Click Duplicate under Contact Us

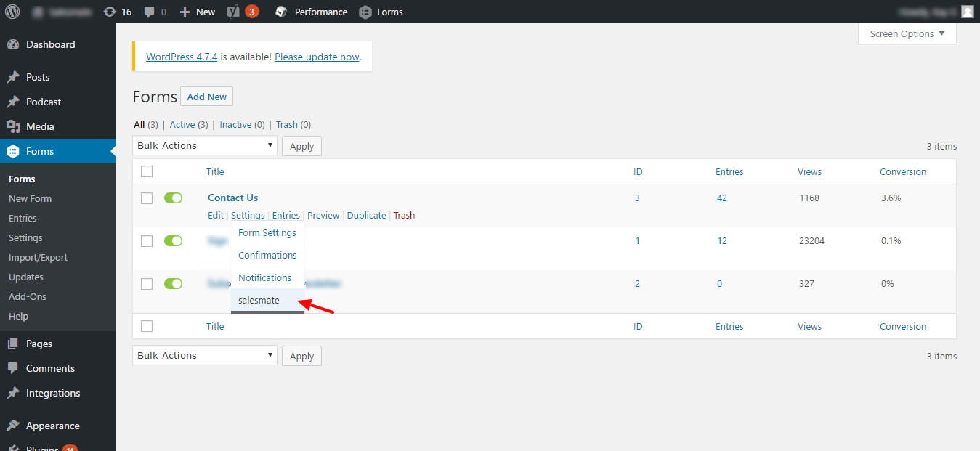[367, 215]
